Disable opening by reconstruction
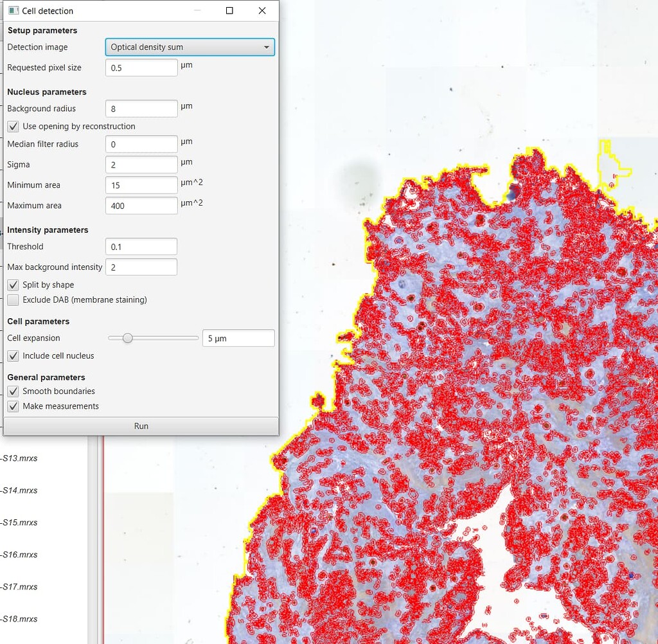Viewport: 658px width, 644px height. click(x=13, y=126)
